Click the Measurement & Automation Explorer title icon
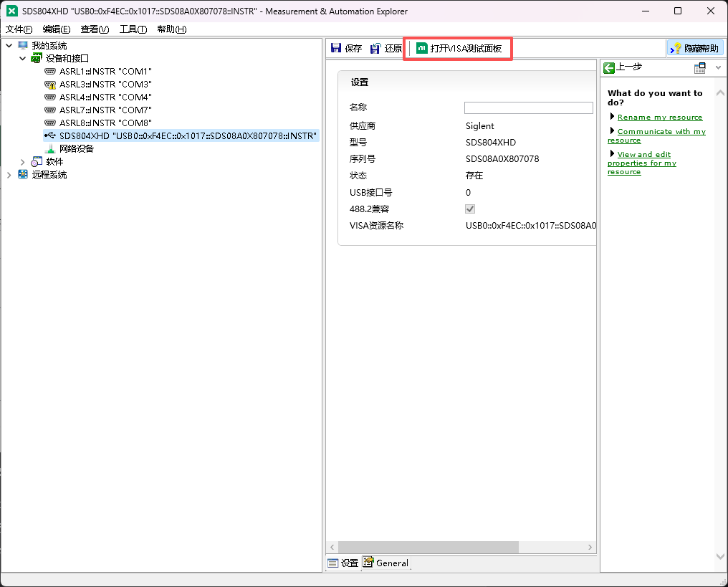 coord(12,11)
